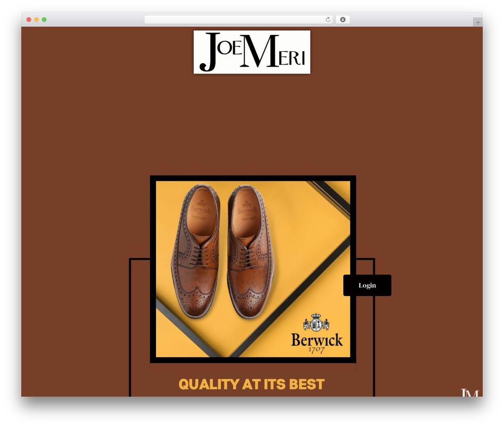Image resolution: width=504 pixels, height=427 pixels.
Task: Open the browser downloads icon
Action: [x=343, y=20]
